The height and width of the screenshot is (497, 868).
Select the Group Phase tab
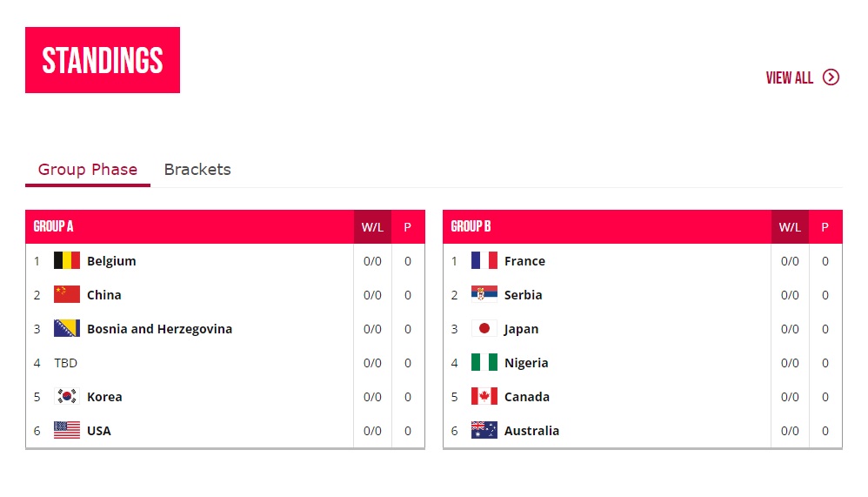tap(88, 170)
